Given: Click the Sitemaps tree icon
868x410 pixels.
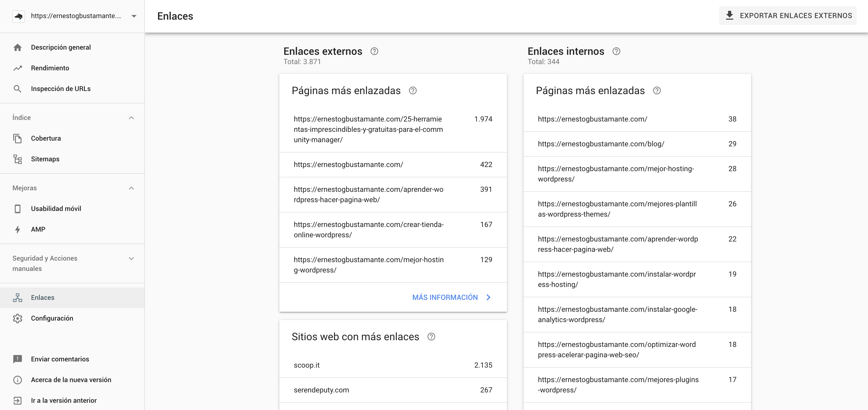Looking at the screenshot, I should (x=18, y=159).
